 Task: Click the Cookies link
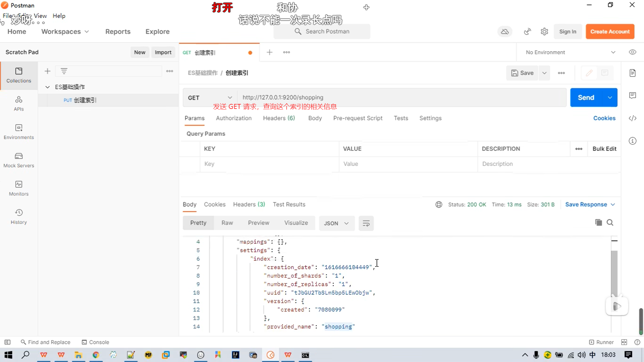[604, 118]
